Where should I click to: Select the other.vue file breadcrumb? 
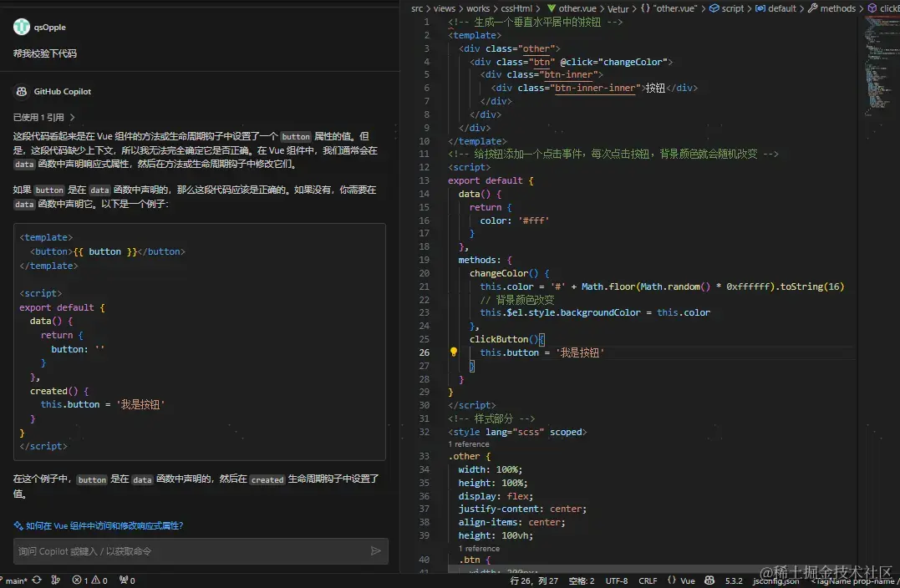click(x=577, y=8)
